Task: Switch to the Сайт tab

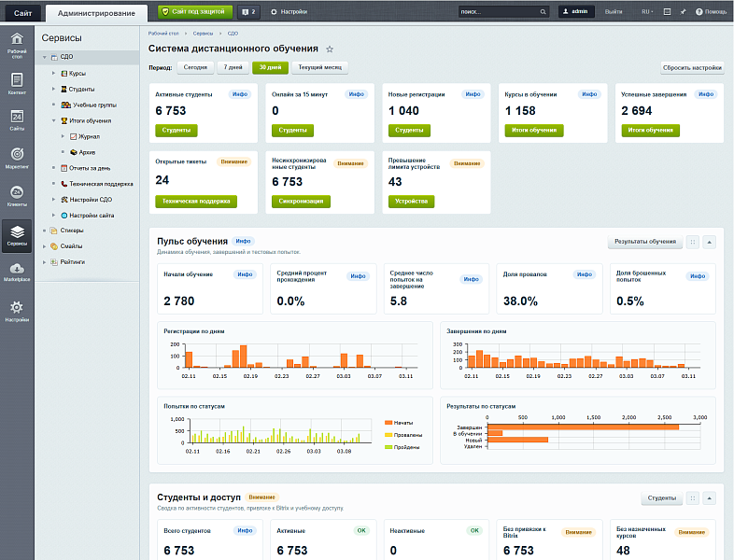Action: pos(21,12)
